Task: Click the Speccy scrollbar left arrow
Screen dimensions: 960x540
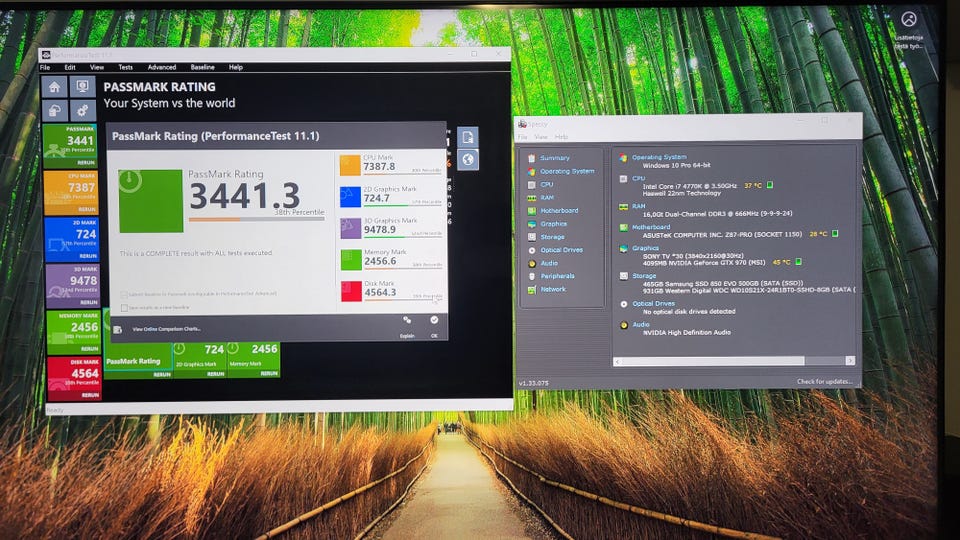Action: [617, 361]
